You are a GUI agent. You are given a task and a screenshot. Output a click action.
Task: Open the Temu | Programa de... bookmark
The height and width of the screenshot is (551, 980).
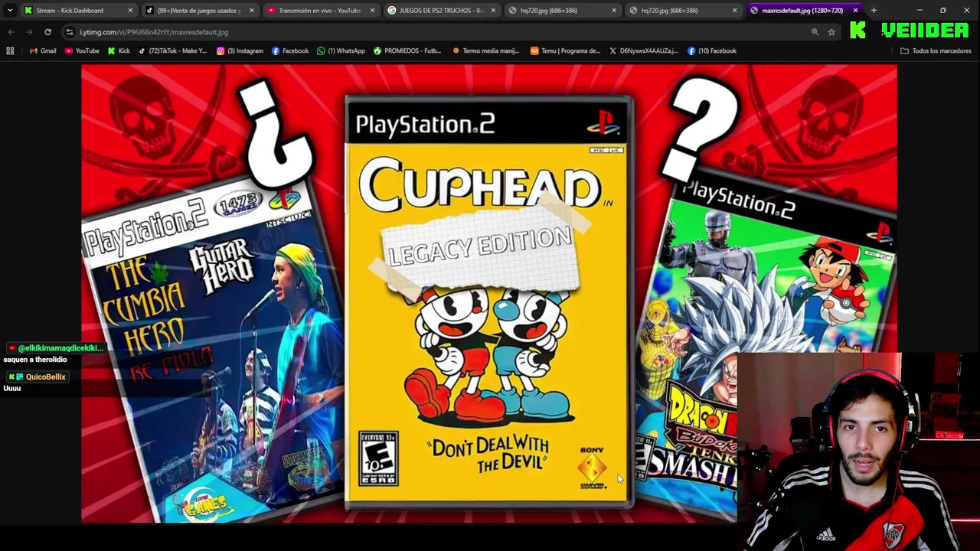point(565,51)
